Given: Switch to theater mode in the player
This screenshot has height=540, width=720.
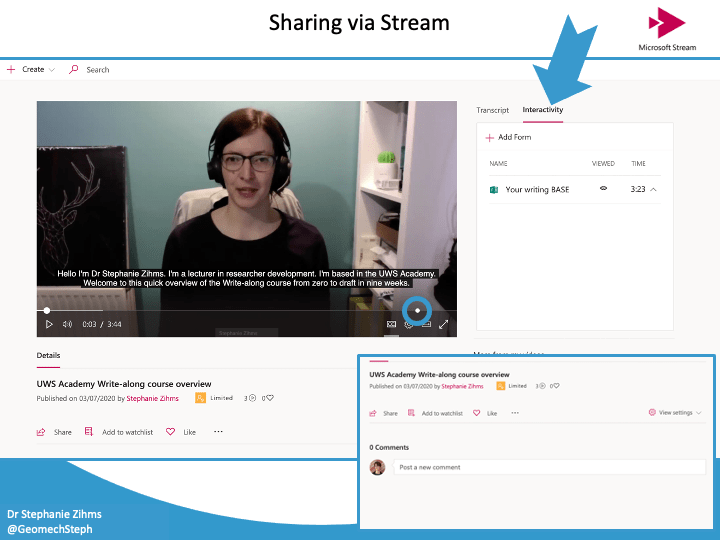Looking at the screenshot, I should [426, 325].
